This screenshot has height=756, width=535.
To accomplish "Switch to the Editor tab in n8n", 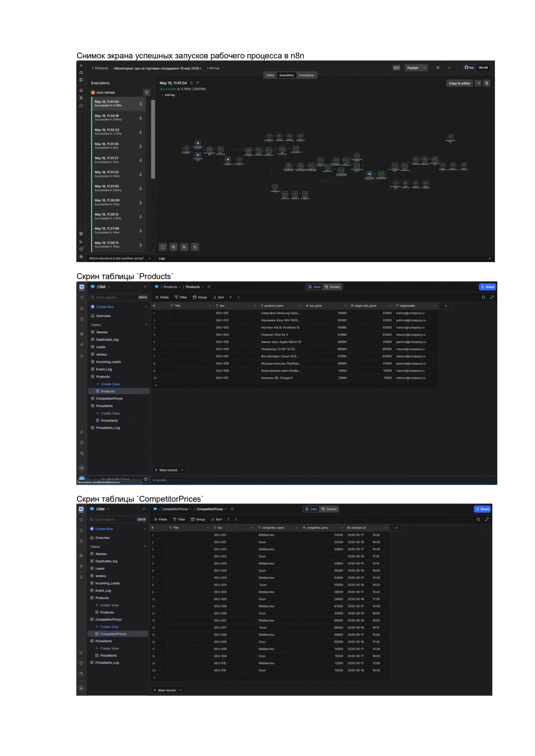I will coord(270,75).
